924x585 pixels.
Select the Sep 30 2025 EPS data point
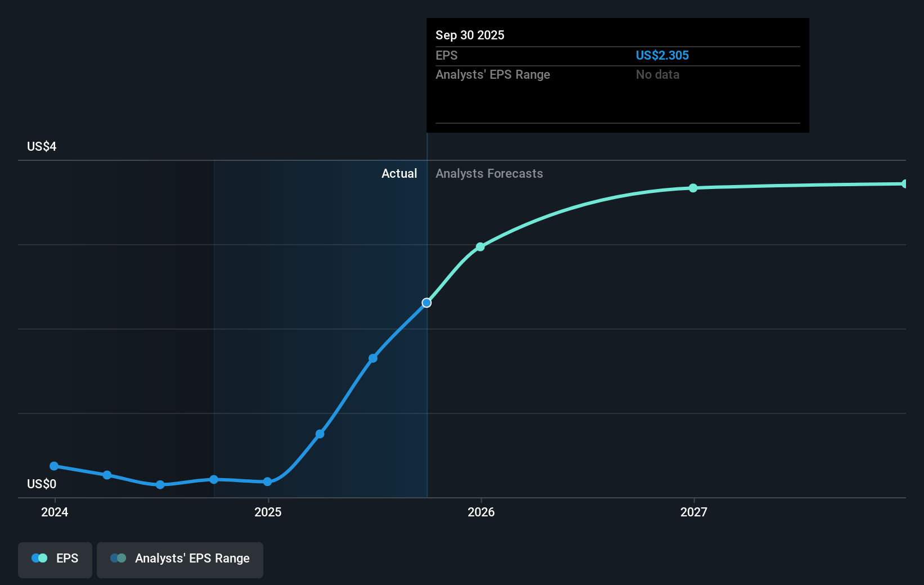(427, 303)
